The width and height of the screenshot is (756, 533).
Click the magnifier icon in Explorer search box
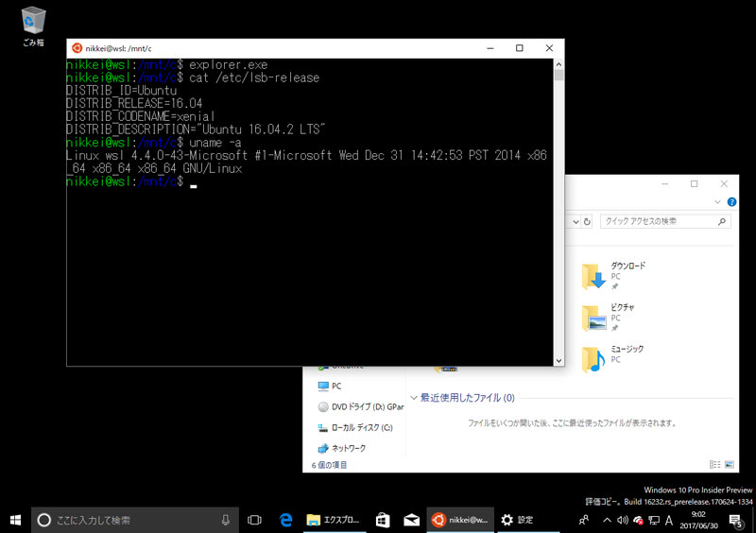[722, 221]
